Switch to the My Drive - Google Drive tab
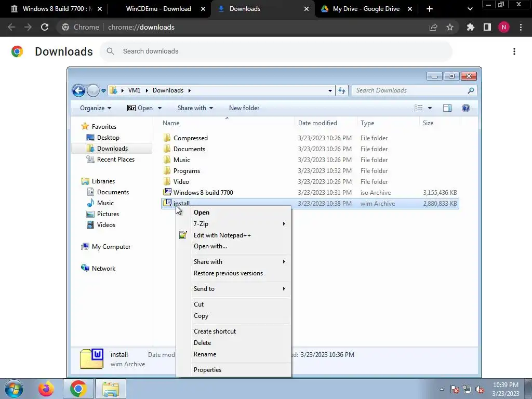 [x=366, y=9]
